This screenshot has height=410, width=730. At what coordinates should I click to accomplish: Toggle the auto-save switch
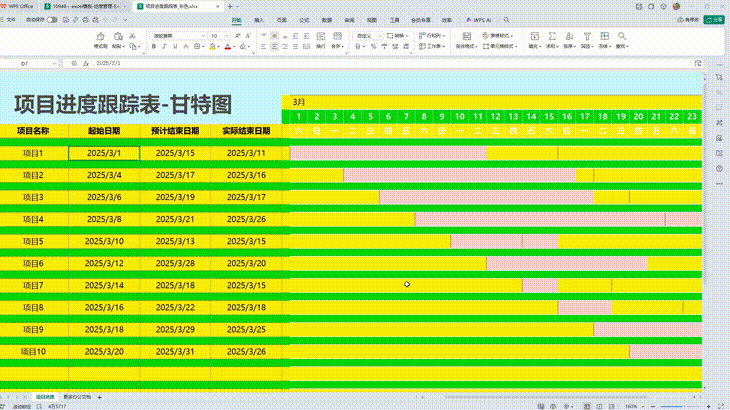coord(51,19)
